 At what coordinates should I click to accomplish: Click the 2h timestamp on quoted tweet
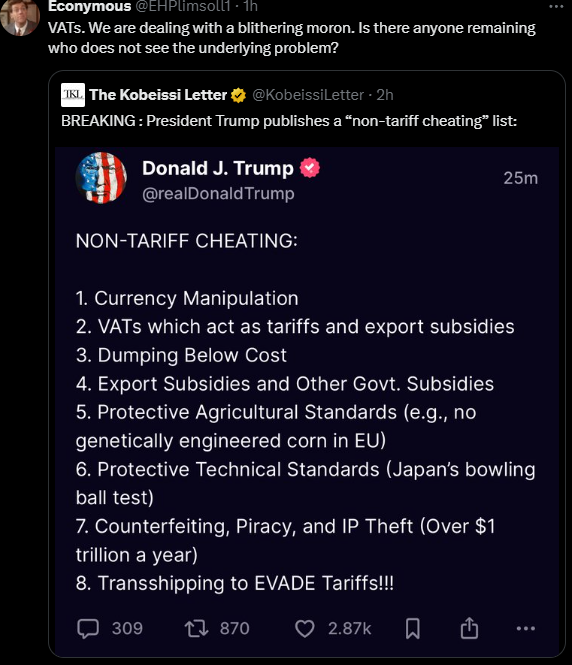[385, 95]
